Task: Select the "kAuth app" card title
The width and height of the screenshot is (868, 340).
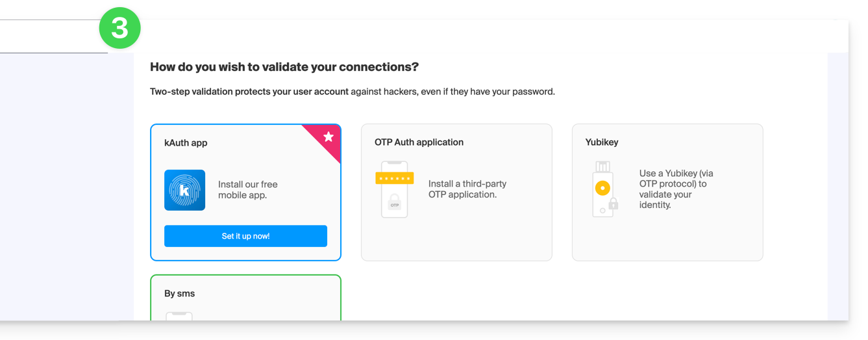Action: [x=186, y=142]
